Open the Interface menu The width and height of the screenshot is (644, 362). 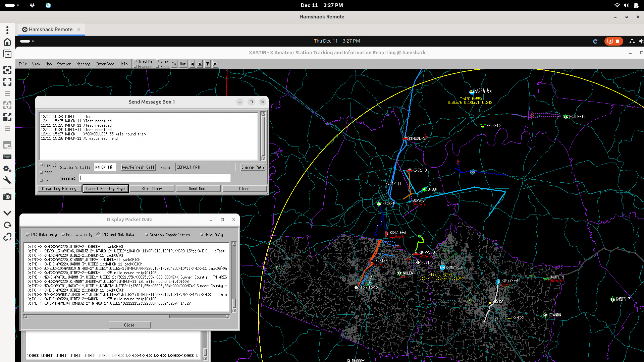click(105, 64)
